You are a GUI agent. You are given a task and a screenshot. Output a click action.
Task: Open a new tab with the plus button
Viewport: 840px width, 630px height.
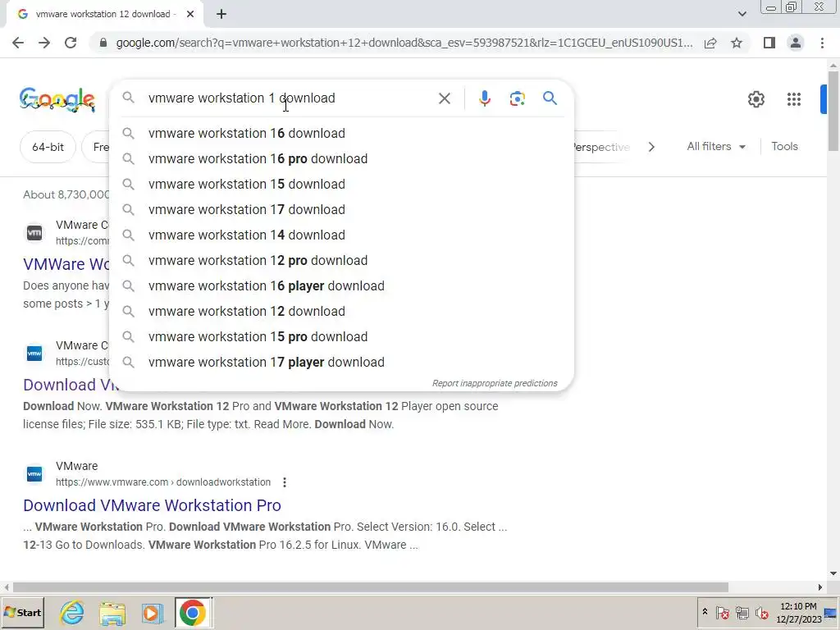[221, 14]
